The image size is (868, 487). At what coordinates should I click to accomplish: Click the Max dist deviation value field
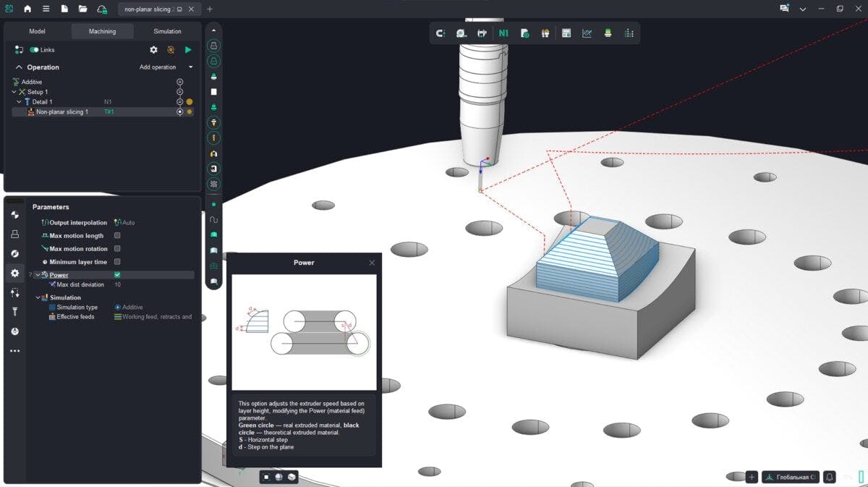coord(118,285)
